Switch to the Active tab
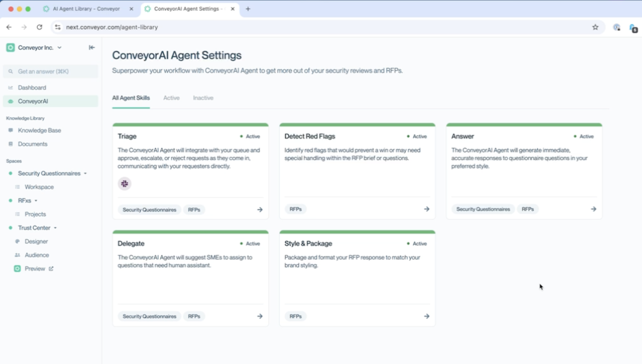The width and height of the screenshot is (642, 364). point(171,98)
